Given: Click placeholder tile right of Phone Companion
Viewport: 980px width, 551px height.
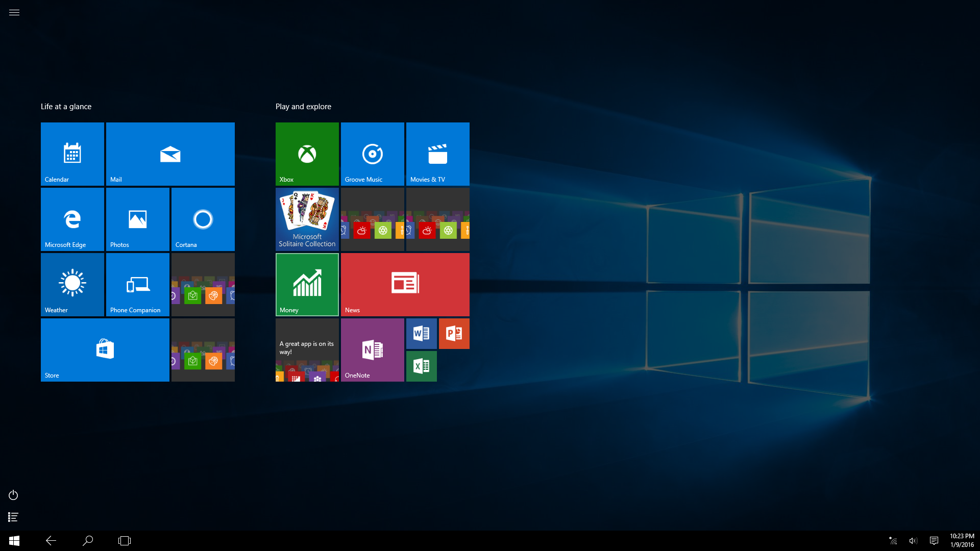Looking at the screenshot, I should point(203,285).
